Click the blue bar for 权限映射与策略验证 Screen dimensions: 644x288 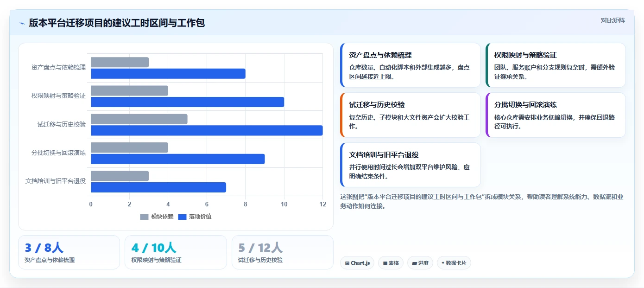(187, 102)
